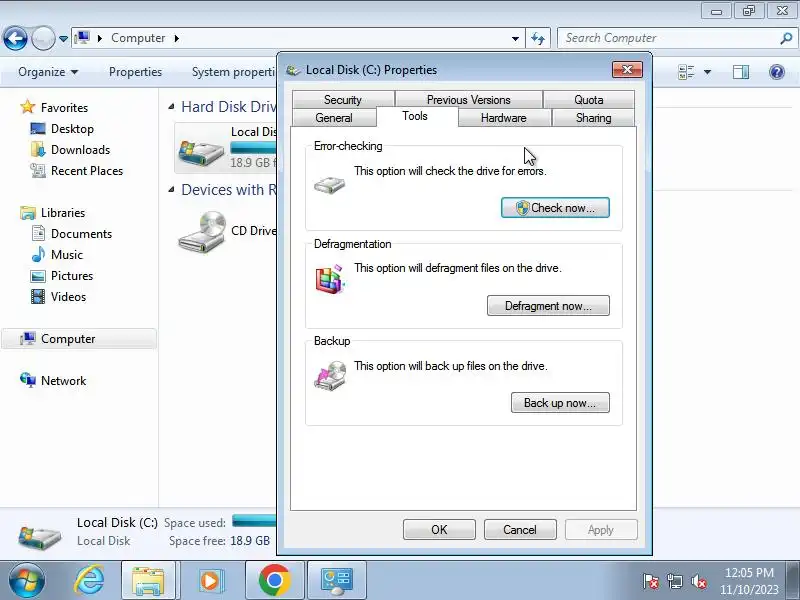Click the magnifier search icon
800x600 pixels.
point(786,38)
